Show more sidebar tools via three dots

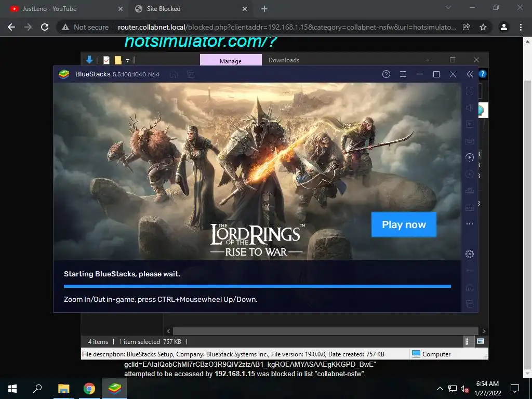coord(470,224)
